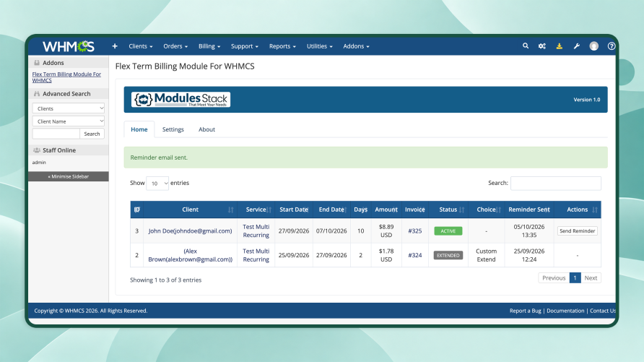Sort by Actions column header
The width and height of the screenshot is (644, 362).
tap(578, 210)
